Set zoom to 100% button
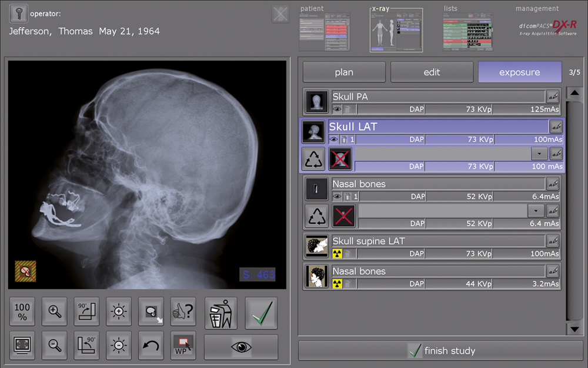588x368 pixels. point(22,311)
